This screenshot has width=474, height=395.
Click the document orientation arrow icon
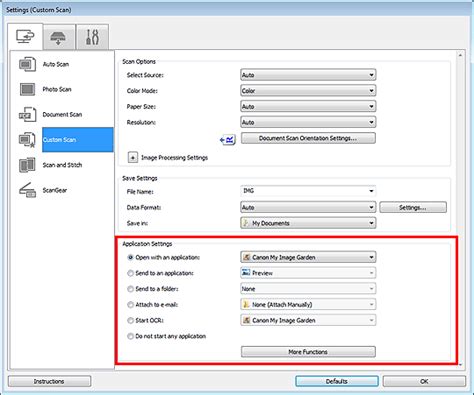click(228, 140)
